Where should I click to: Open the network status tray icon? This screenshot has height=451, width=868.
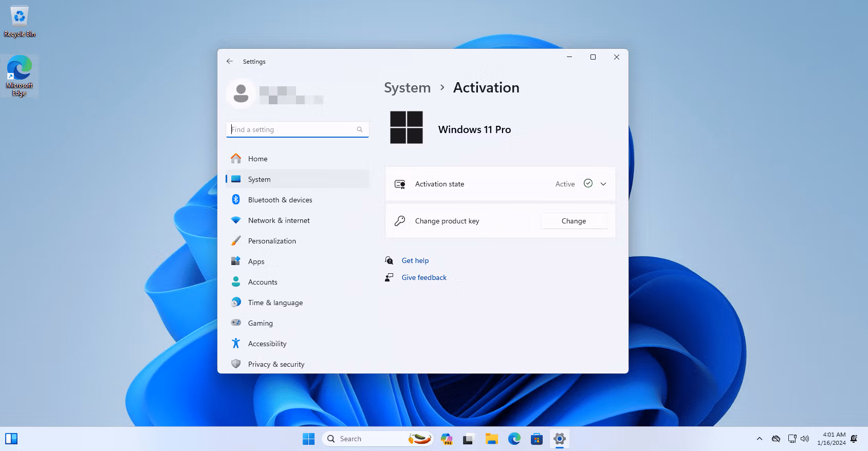[x=792, y=439]
